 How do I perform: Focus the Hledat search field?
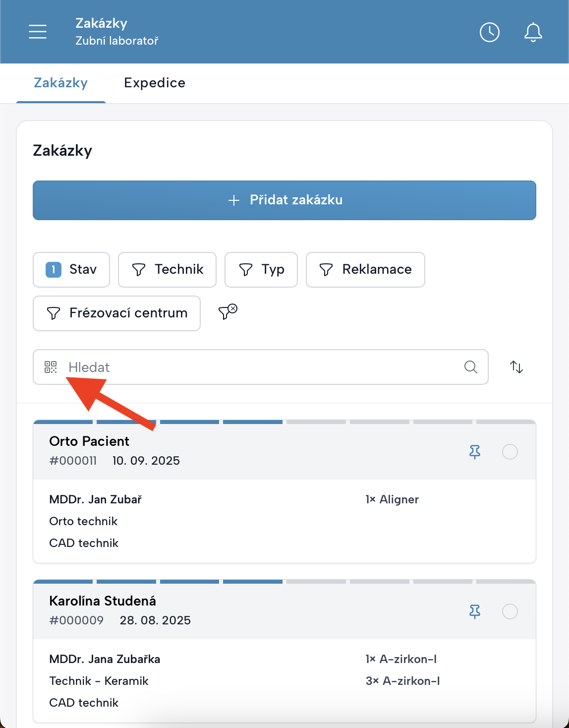pyautogui.click(x=258, y=367)
